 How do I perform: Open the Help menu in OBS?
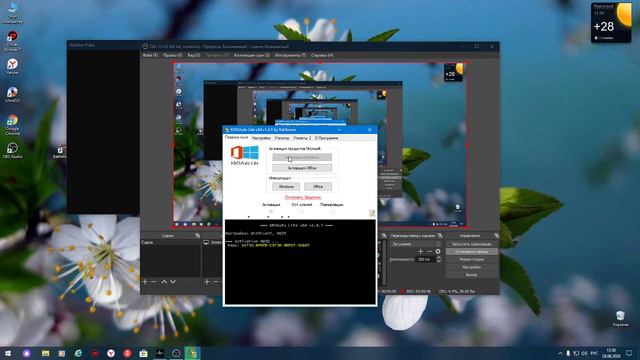[x=322, y=55]
